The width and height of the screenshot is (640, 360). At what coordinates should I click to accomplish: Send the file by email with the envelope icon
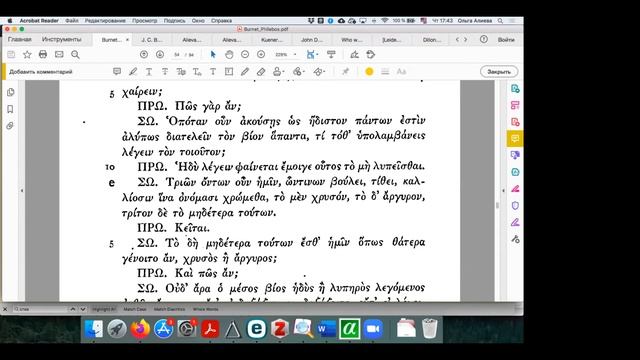coord(59,54)
